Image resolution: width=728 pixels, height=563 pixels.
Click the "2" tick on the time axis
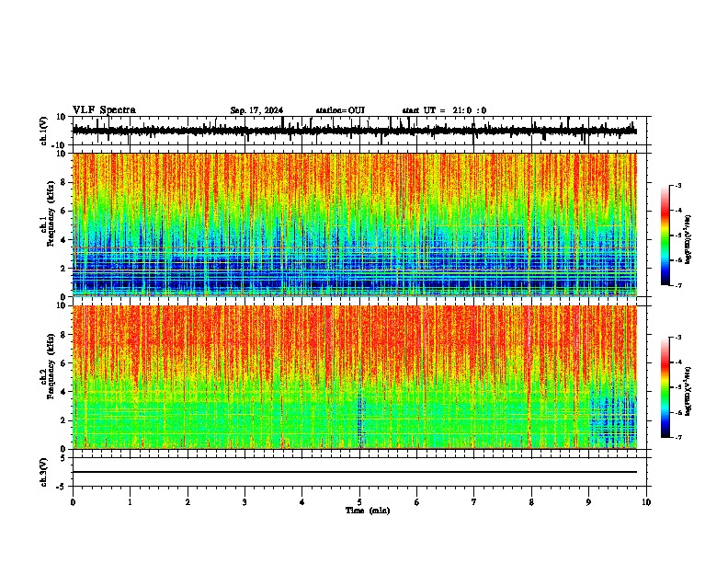point(188,502)
